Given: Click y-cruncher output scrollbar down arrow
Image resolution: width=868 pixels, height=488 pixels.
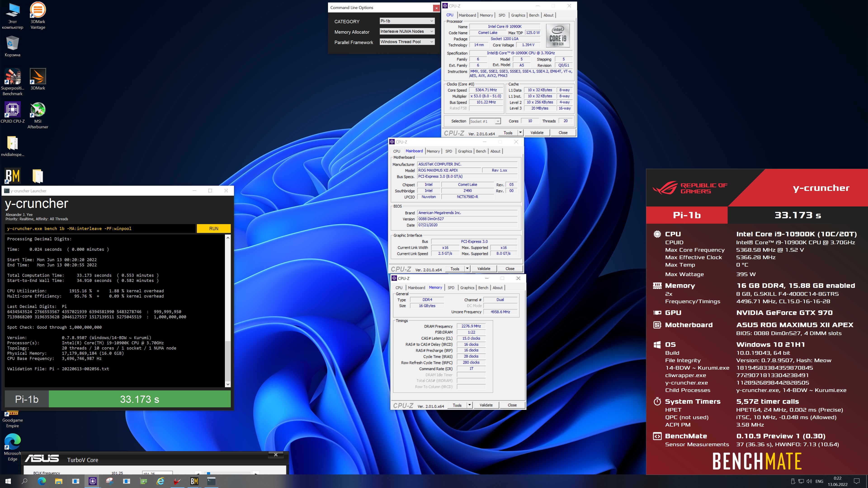Looking at the screenshot, I should click(x=228, y=384).
